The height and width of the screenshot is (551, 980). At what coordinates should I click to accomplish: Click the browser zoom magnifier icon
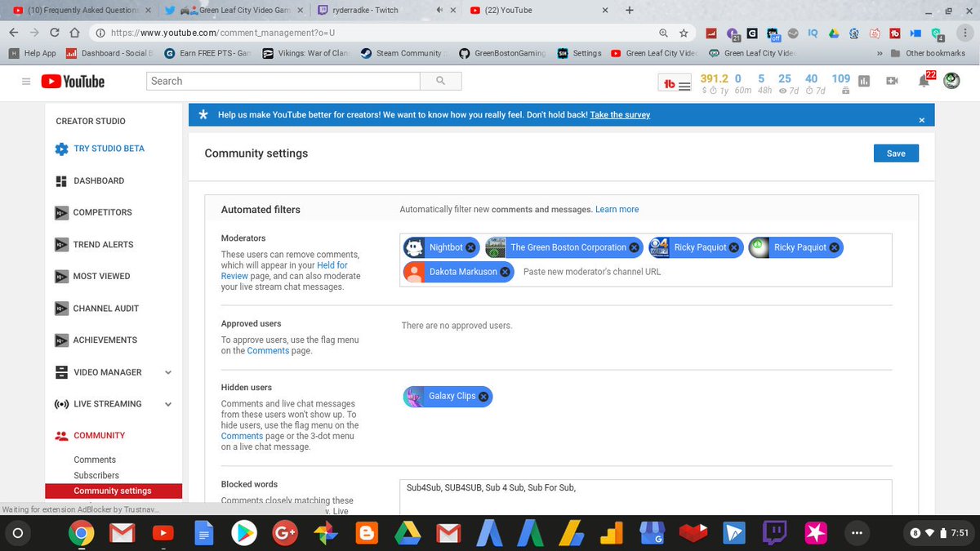[x=664, y=33]
